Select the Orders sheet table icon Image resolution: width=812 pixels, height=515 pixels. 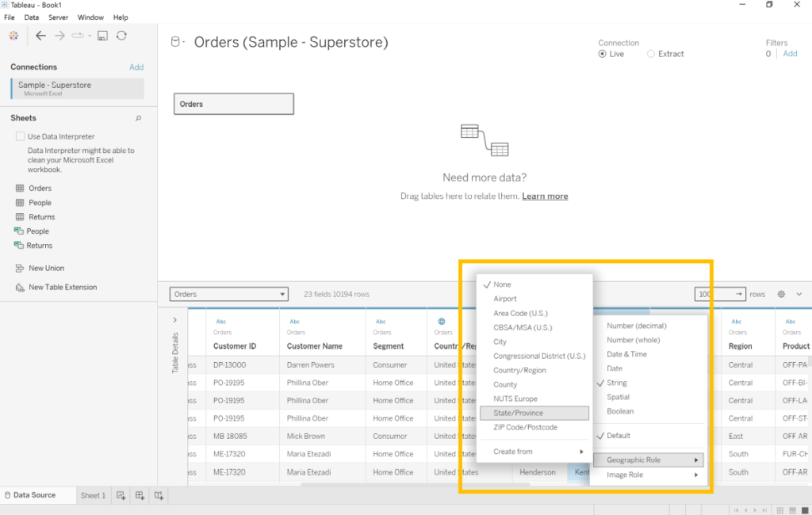(x=20, y=189)
